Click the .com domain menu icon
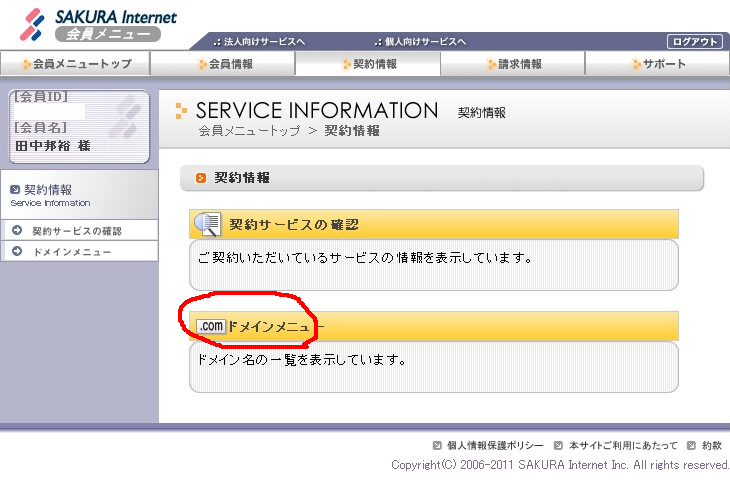 pyautogui.click(x=210, y=326)
